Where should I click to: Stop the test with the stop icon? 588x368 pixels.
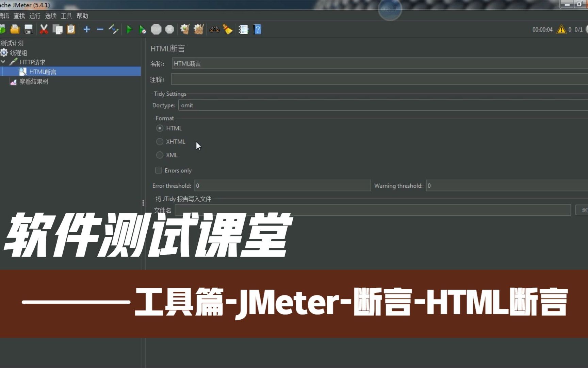pyautogui.click(x=156, y=30)
